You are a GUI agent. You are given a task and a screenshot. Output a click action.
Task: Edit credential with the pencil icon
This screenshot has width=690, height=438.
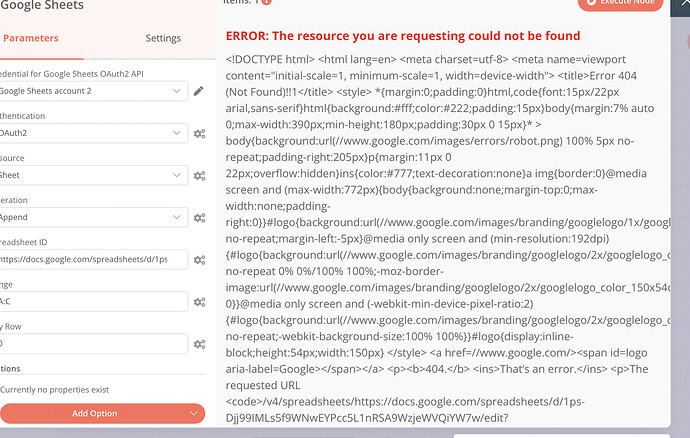point(199,91)
